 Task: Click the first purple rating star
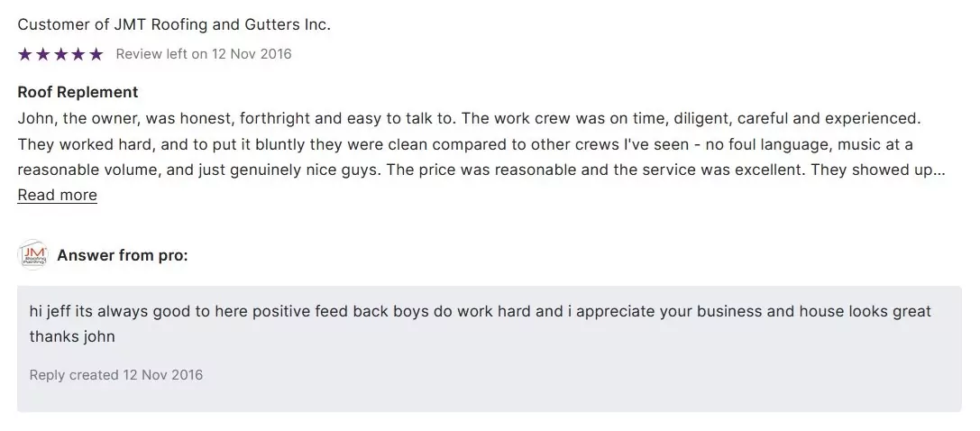24,54
